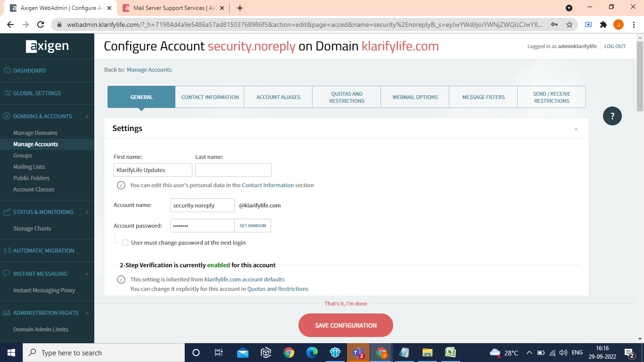Open Account Classes in sidebar
Viewport: 644px width, 362px height.
tap(34, 189)
